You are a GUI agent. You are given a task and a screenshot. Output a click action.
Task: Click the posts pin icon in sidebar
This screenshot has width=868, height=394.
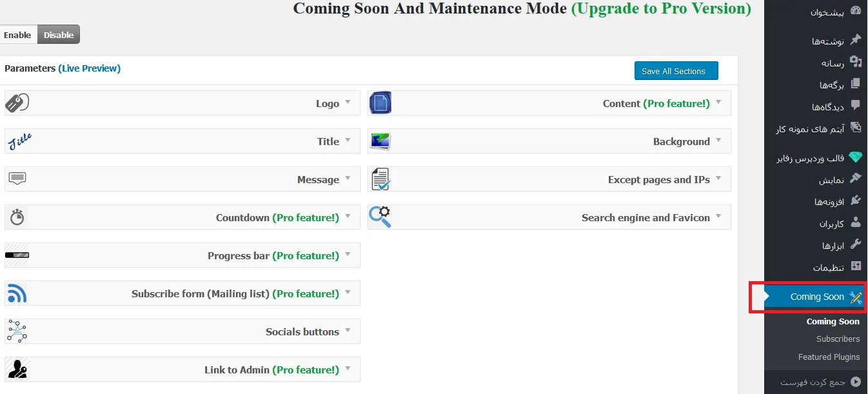(856, 40)
